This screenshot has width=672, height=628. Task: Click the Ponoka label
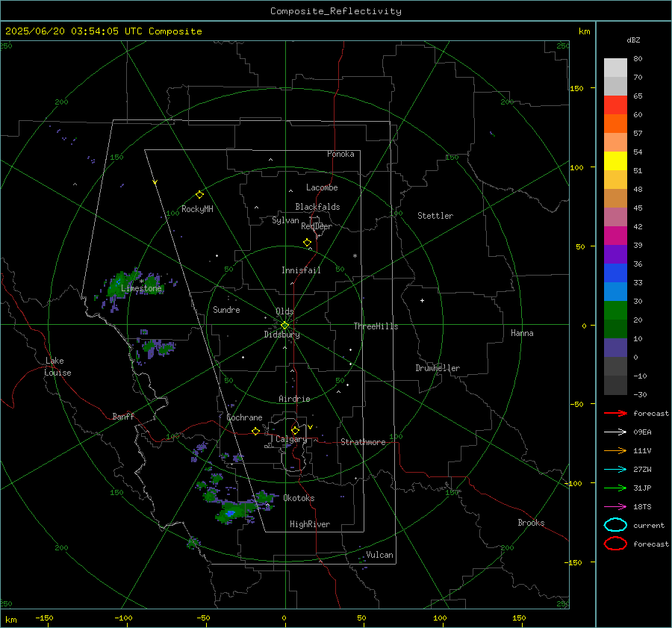coord(340,154)
